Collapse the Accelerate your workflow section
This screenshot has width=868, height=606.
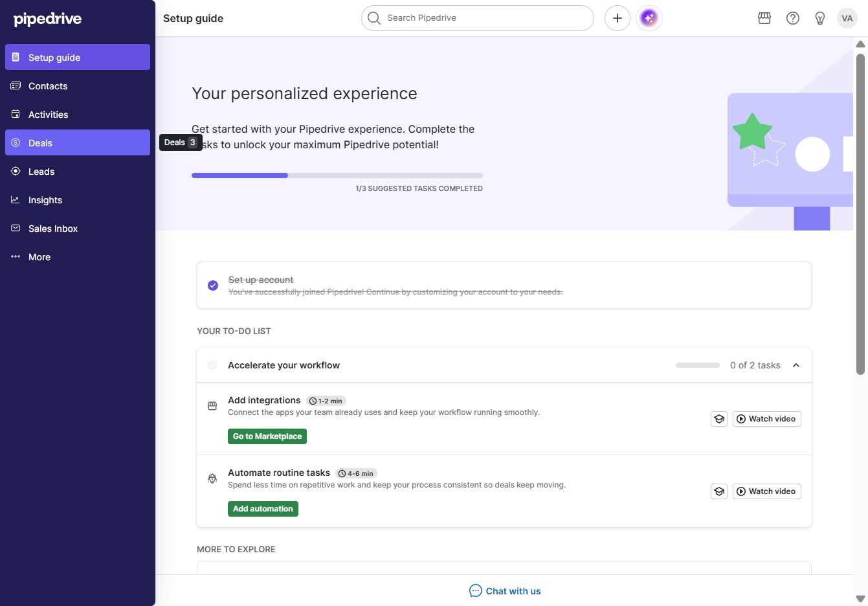796,365
